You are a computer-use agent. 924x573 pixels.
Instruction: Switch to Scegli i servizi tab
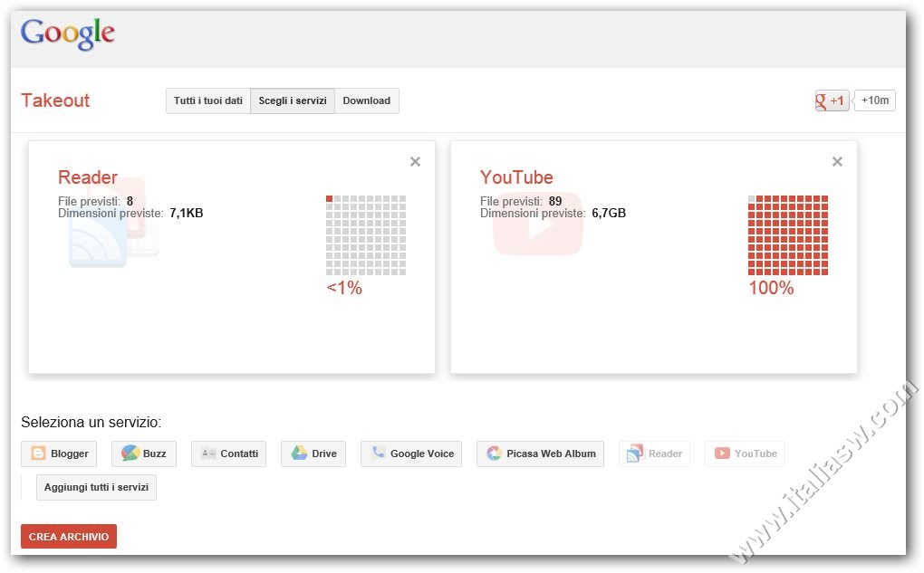pyautogui.click(x=293, y=100)
